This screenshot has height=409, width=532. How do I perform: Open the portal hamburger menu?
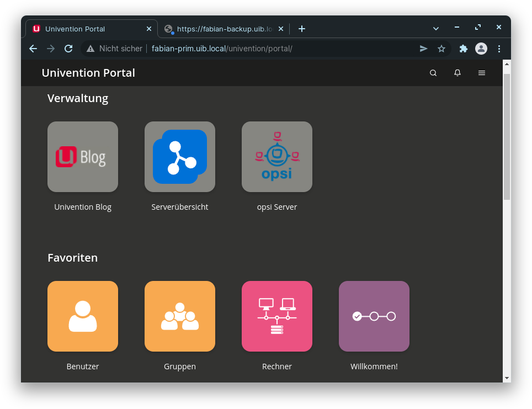(x=482, y=73)
